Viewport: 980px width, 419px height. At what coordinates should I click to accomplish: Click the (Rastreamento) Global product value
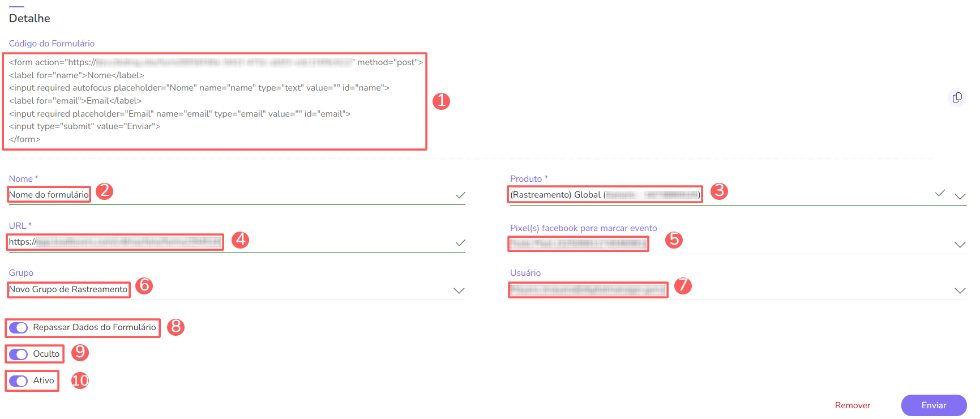[x=605, y=195]
